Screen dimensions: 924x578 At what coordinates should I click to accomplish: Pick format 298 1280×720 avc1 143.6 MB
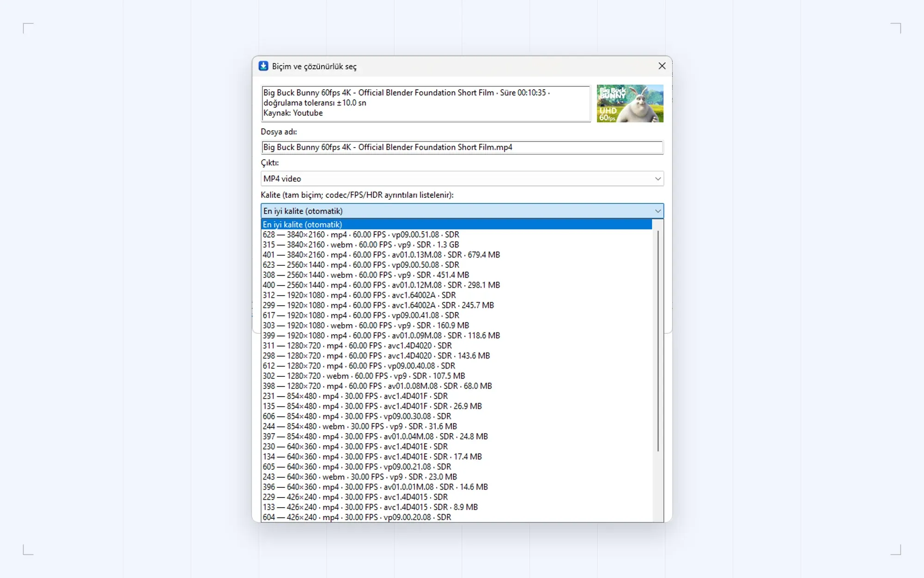[x=456, y=356]
